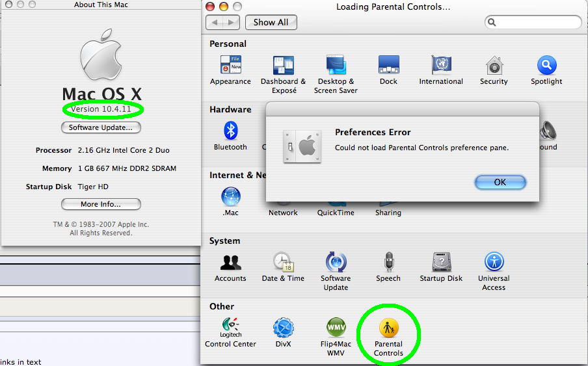Open the Parental Controls pane
588x366 pixels.
[388, 337]
